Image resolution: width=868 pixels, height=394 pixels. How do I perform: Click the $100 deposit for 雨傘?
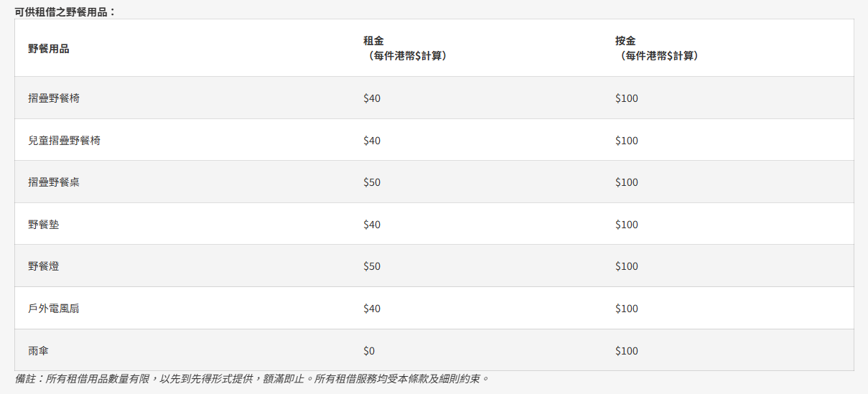[627, 351]
